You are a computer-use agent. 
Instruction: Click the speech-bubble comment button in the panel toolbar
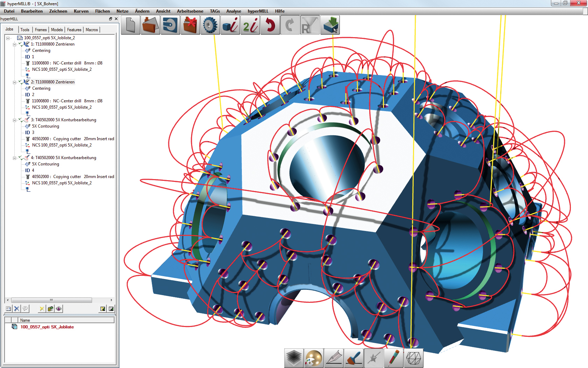click(25, 308)
